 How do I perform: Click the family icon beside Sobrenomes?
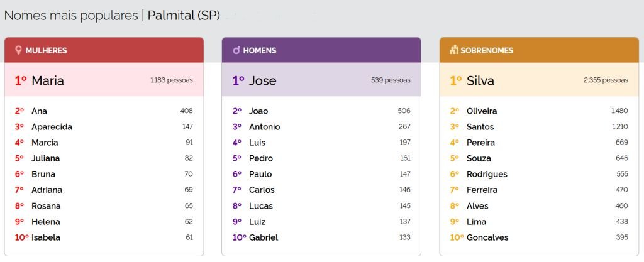[x=454, y=50]
